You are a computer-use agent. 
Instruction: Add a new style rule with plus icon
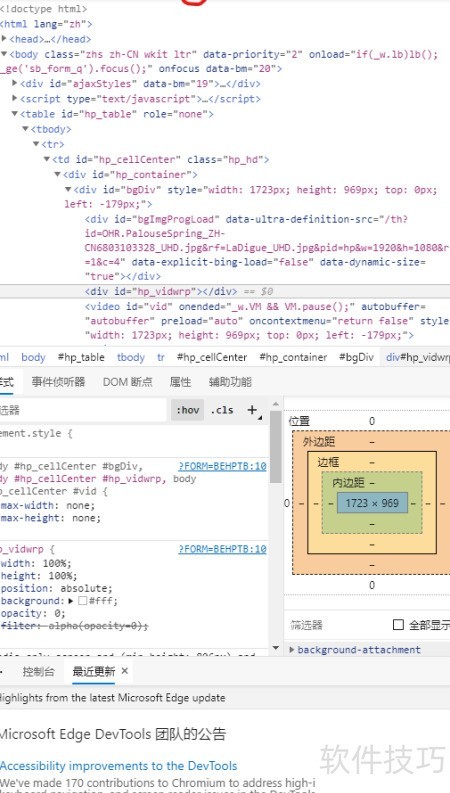(252, 410)
